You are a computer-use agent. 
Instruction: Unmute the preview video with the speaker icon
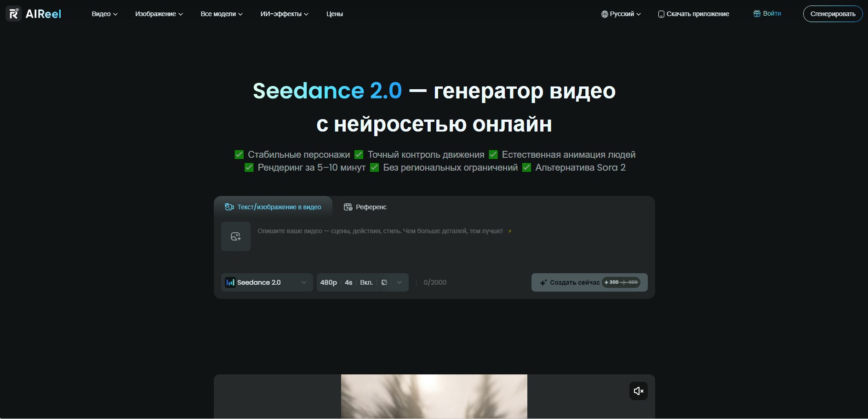tap(638, 391)
